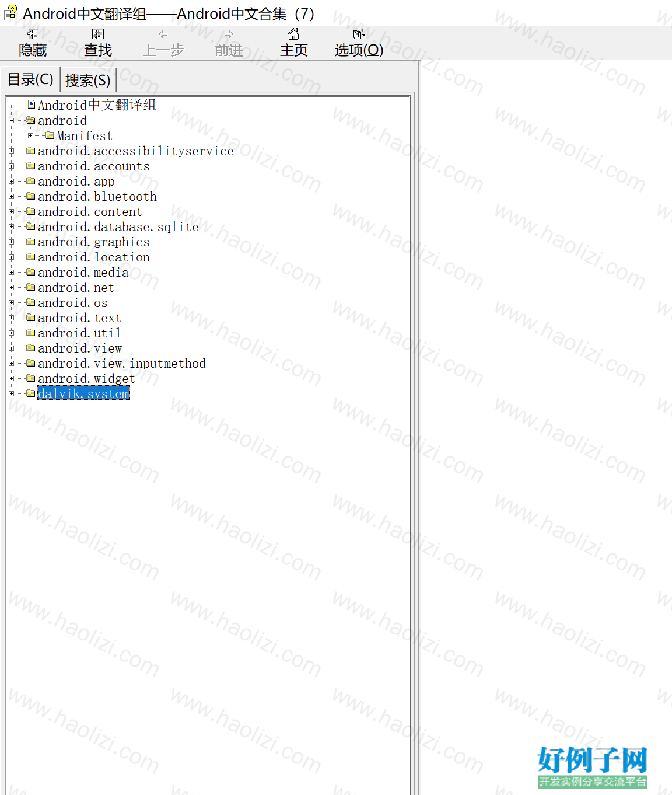Click folder icon of android.graphics
672x795 pixels.
pyautogui.click(x=31, y=242)
